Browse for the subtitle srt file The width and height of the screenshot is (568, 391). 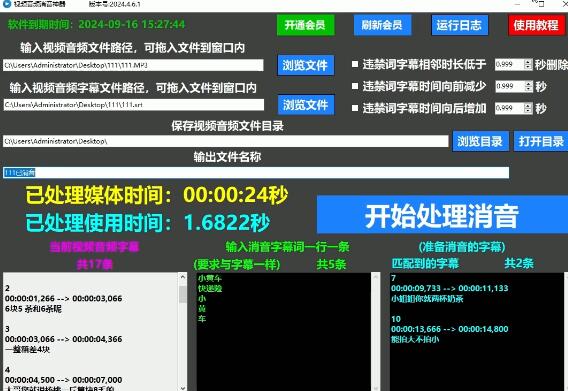click(306, 105)
